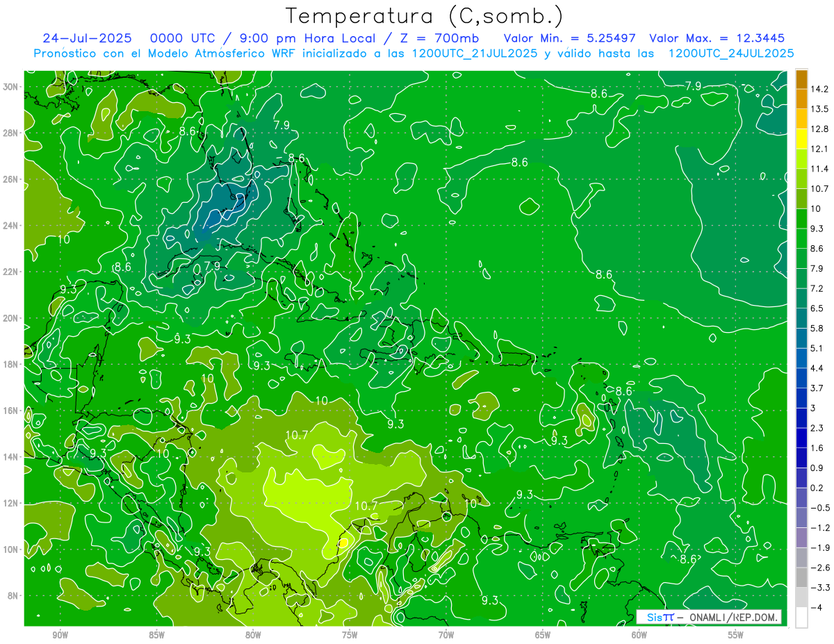
Task: Click the 55W longitude axis label
Action: (736, 635)
